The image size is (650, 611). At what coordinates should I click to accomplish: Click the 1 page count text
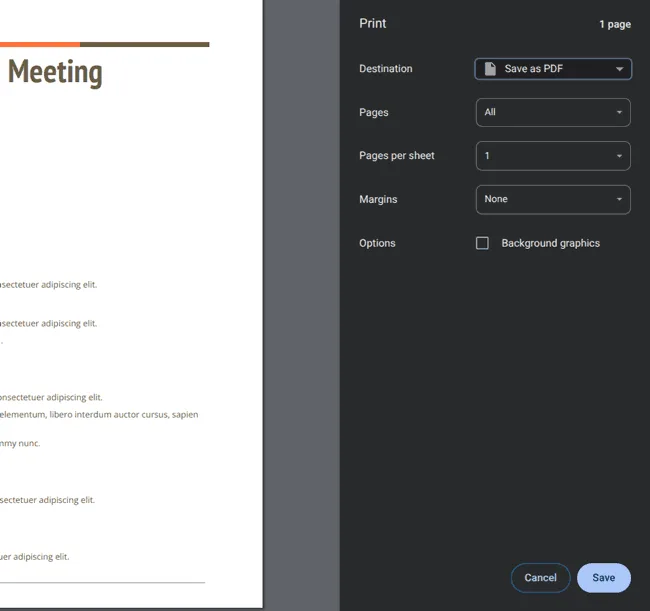[x=614, y=24]
